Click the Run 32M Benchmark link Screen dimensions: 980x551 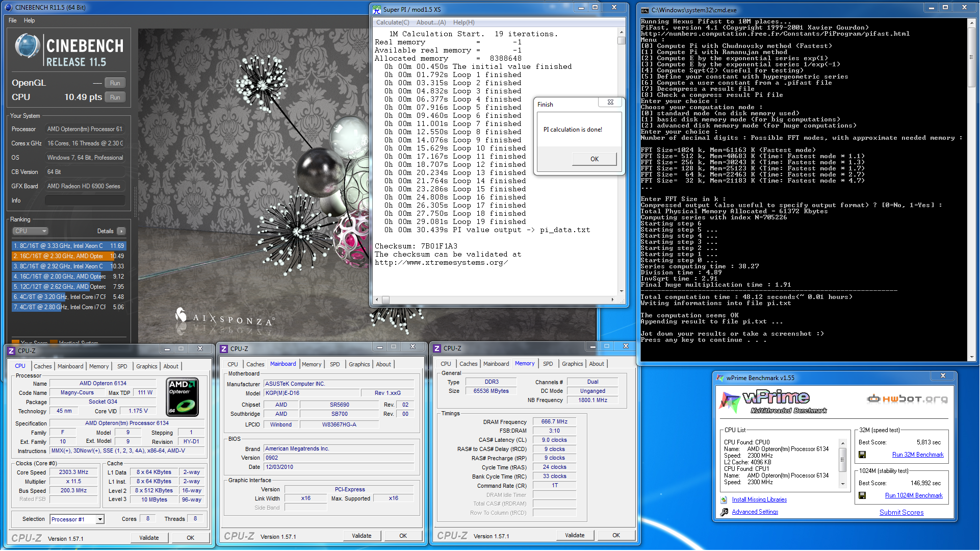918,455
